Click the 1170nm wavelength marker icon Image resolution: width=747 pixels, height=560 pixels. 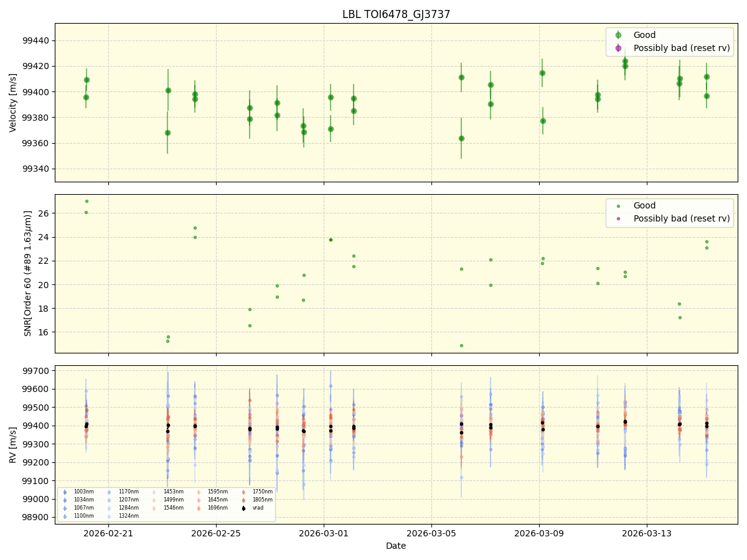click(110, 492)
